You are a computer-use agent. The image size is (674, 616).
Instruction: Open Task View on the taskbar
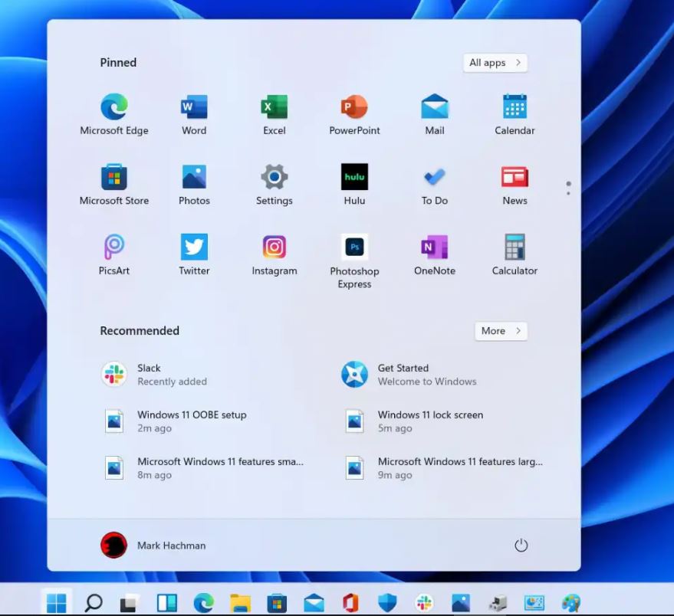[130, 603]
